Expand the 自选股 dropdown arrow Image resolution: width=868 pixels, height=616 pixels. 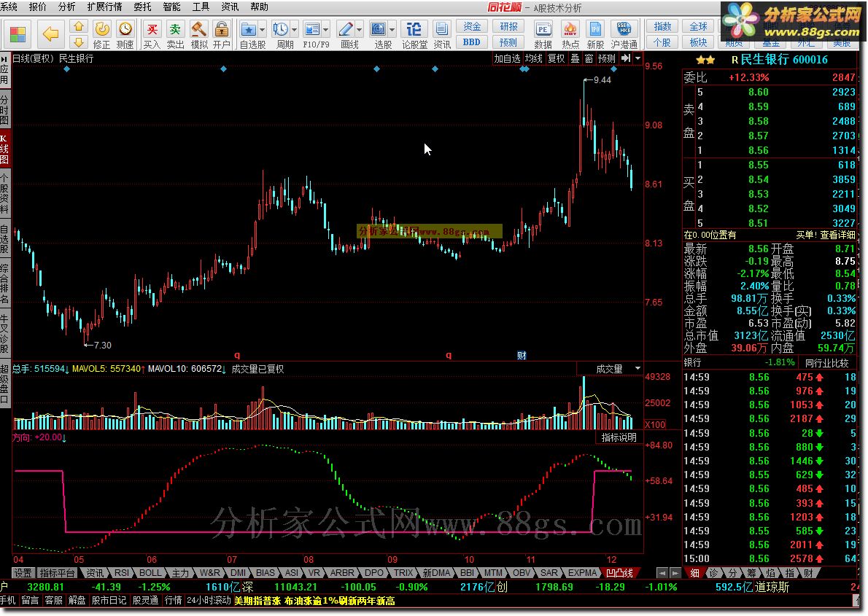click(263, 29)
